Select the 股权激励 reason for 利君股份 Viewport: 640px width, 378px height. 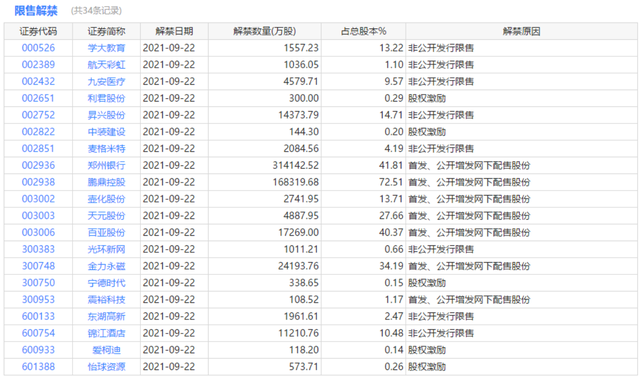pyautogui.click(x=427, y=98)
